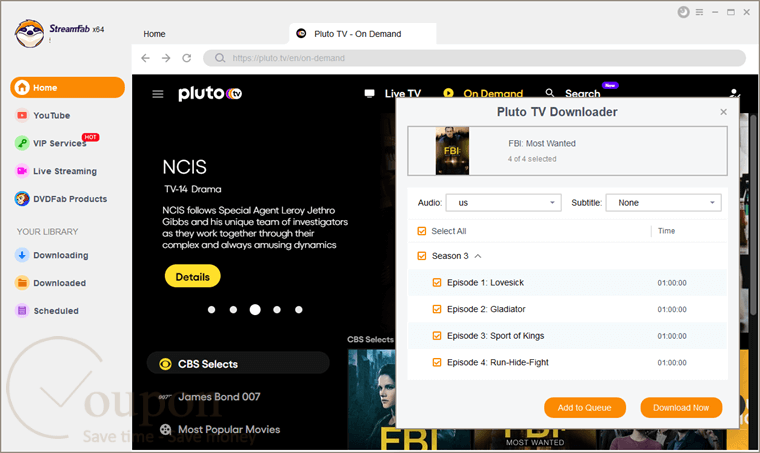This screenshot has height=453, width=760.
Task: Uncheck Episode 1: Lovesick
Action: click(x=437, y=282)
